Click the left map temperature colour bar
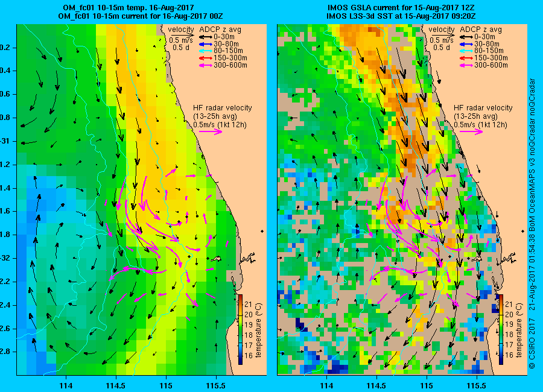This screenshot has width=543, height=392. [240, 329]
